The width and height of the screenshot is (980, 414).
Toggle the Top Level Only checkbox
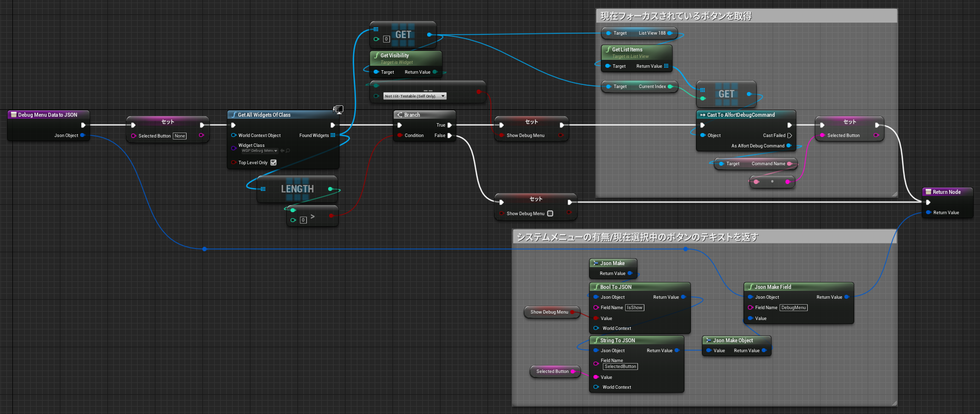(x=273, y=162)
